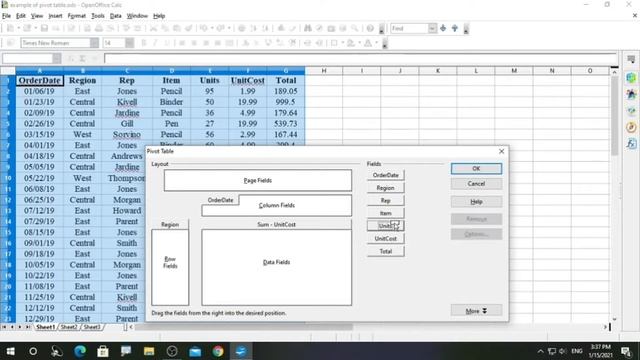
Task: Click the Help button in Pivot Table dialog
Action: pyautogui.click(x=476, y=202)
